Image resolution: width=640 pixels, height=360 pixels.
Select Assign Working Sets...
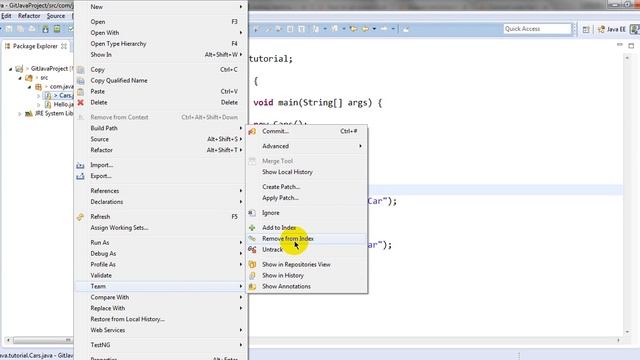(x=161, y=228)
